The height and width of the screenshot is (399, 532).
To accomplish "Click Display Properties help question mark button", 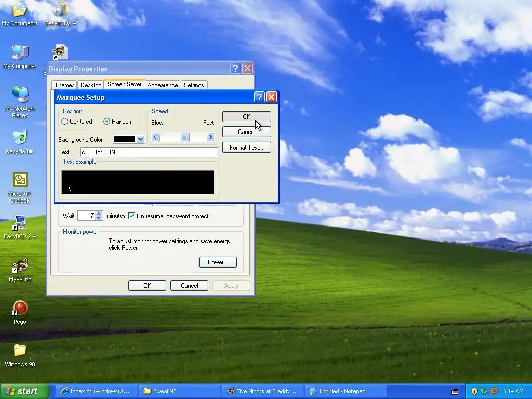I will click(x=235, y=69).
